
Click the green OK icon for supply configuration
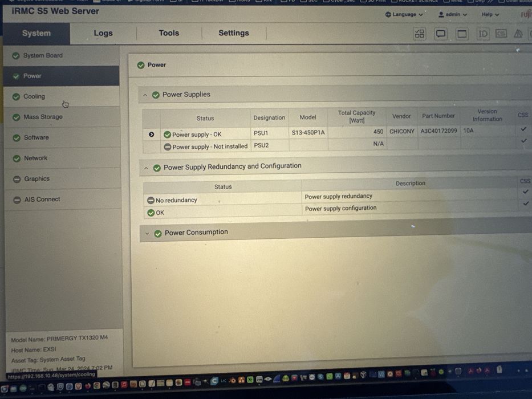pos(151,213)
